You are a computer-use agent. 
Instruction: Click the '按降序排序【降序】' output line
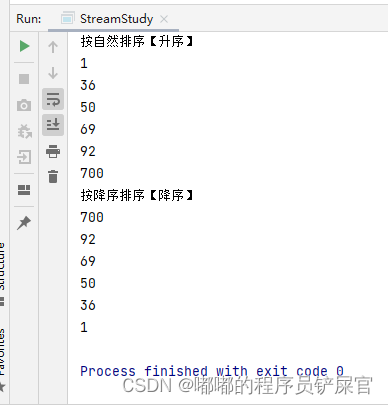pyautogui.click(x=137, y=195)
